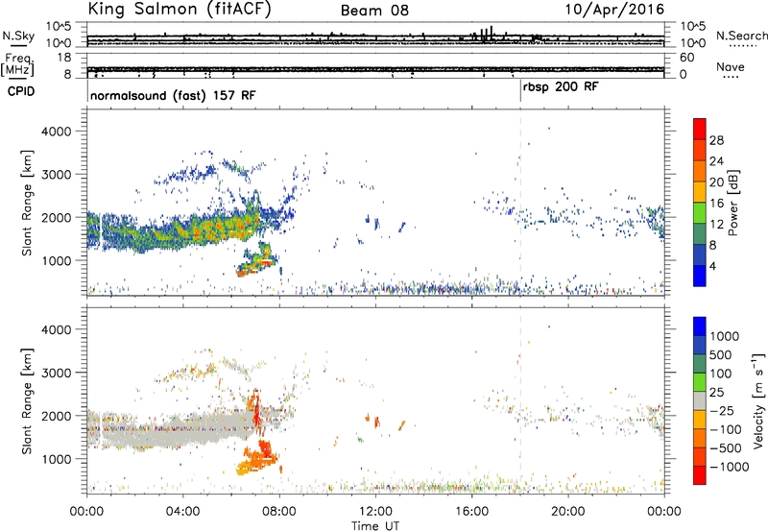
Task: Click the '4000' tick in the power panel
Action: point(56,132)
